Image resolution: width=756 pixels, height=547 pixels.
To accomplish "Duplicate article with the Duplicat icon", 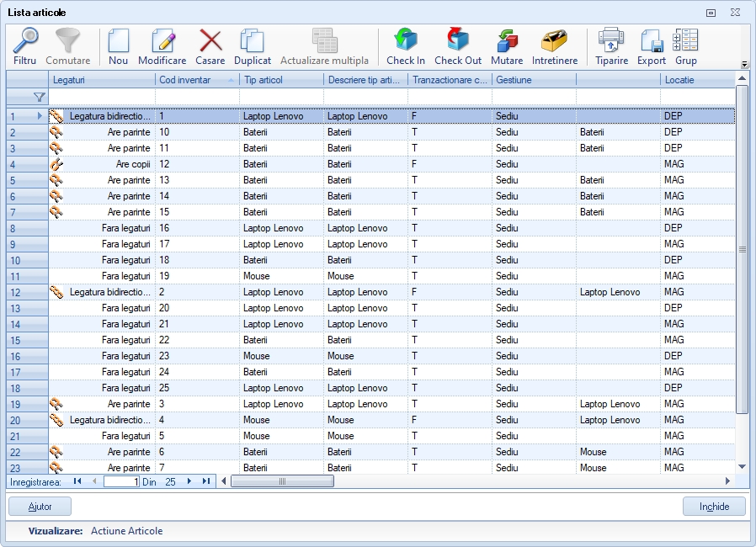I will point(252,45).
